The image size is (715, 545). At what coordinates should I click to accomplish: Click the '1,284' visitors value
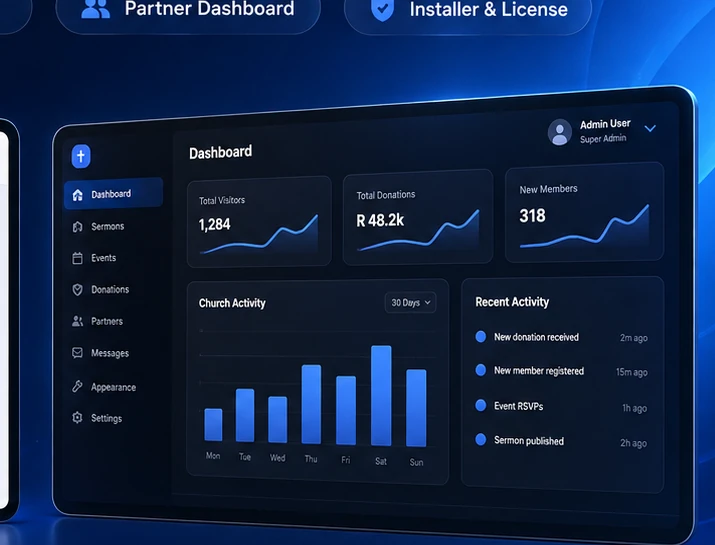(214, 224)
